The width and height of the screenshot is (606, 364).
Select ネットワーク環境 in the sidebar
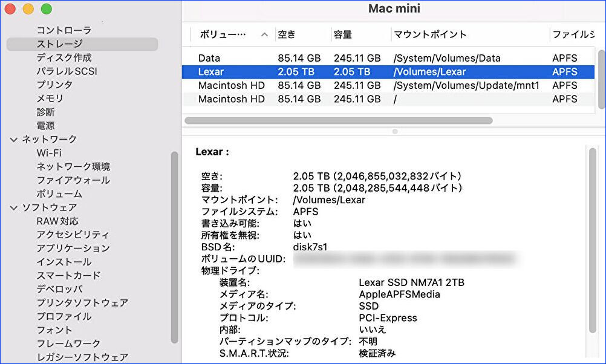point(73,166)
